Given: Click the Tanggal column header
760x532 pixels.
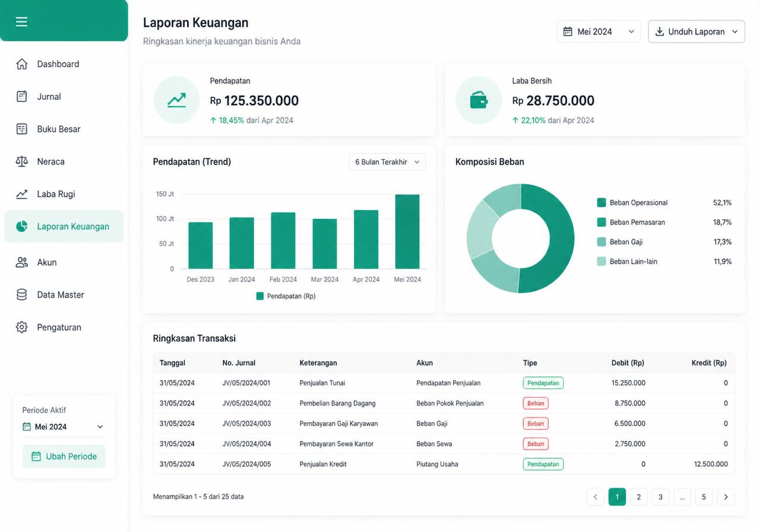Looking at the screenshot, I should 172,363.
